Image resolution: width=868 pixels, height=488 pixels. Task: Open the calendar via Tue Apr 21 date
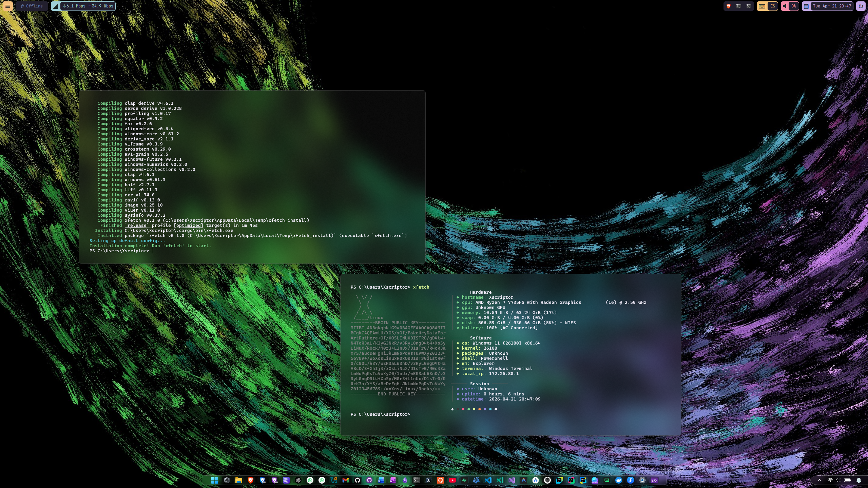point(832,6)
